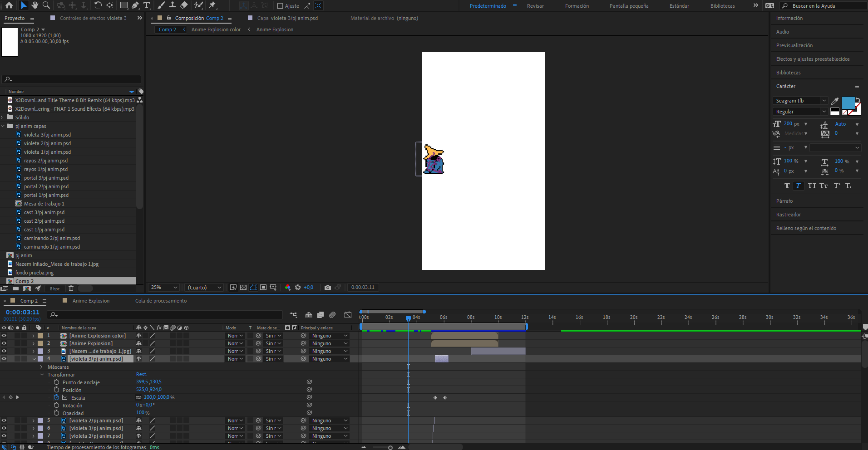Open the Rastreador panel

(788, 215)
